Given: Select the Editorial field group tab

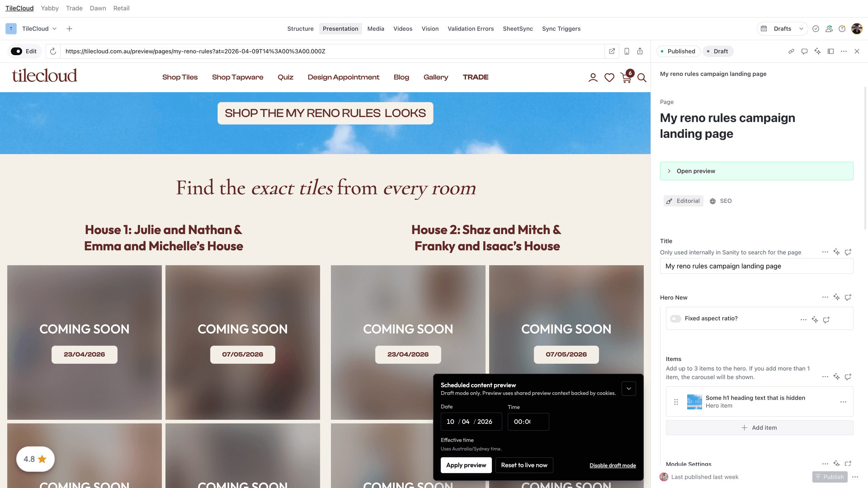Looking at the screenshot, I should (x=683, y=201).
